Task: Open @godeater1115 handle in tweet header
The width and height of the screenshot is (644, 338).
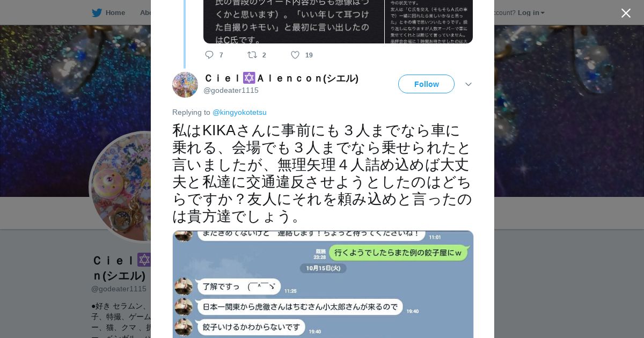Action: [231, 90]
